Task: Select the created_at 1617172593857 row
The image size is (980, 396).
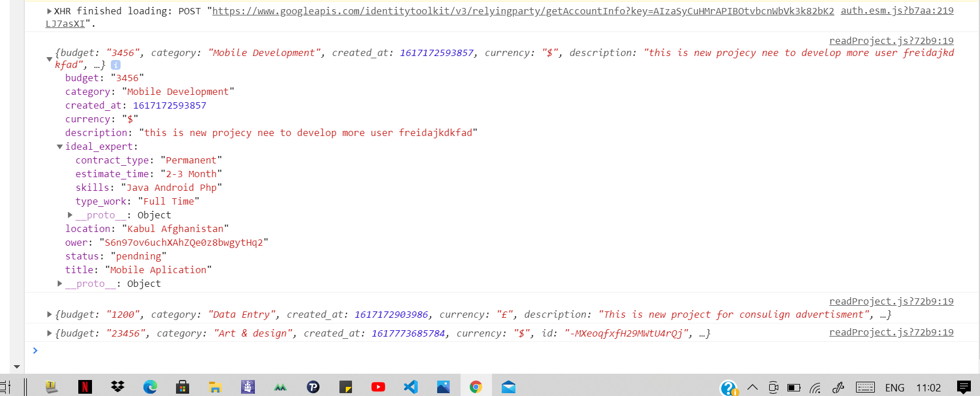Action: (135, 105)
